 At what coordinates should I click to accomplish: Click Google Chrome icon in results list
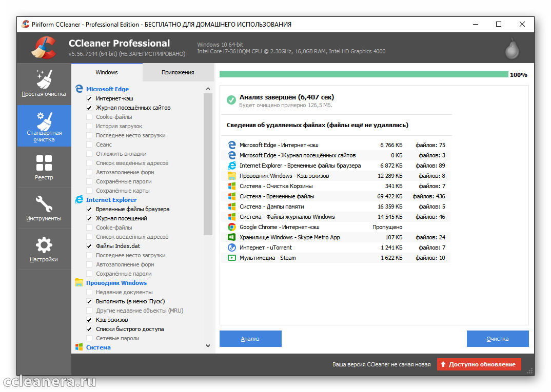click(231, 227)
